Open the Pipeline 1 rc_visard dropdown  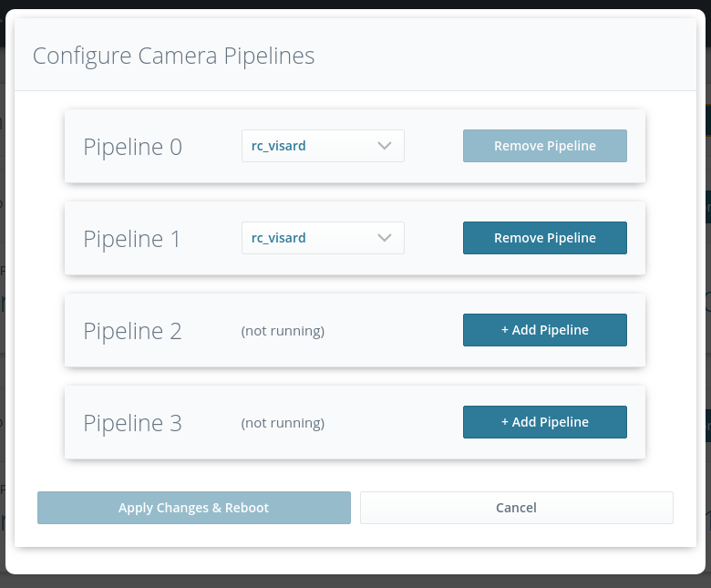point(310,238)
